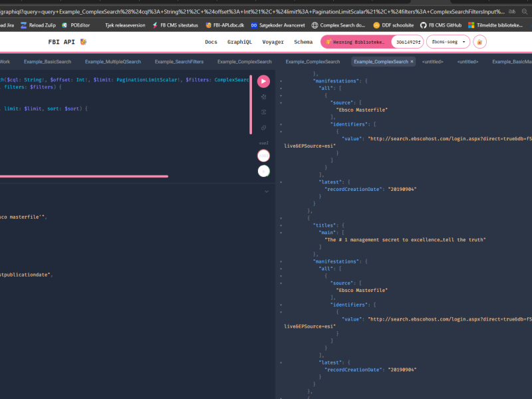Collapse the "titles" JSON node
Viewport: 532px width, 399px height.
(x=281, y=225)
